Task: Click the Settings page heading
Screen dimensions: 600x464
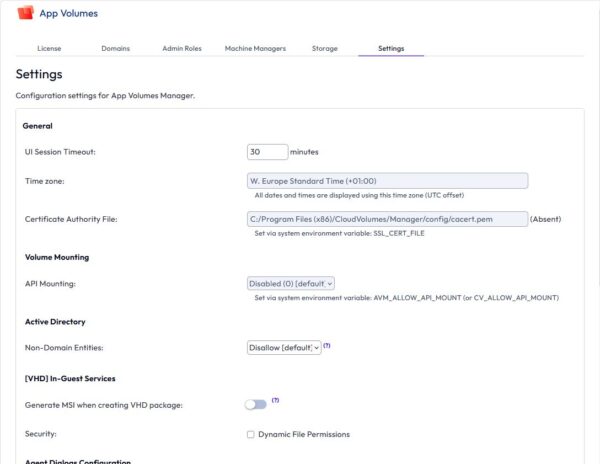Action: point(39,74)
